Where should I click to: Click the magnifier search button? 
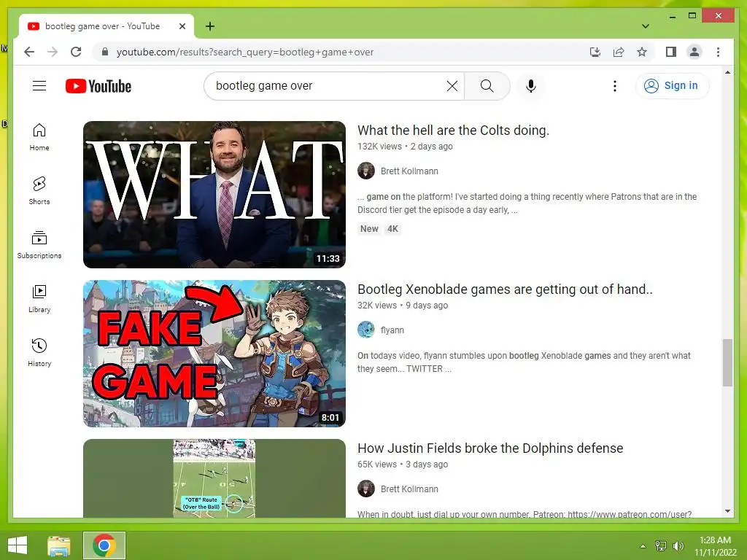tap(487, 86)
